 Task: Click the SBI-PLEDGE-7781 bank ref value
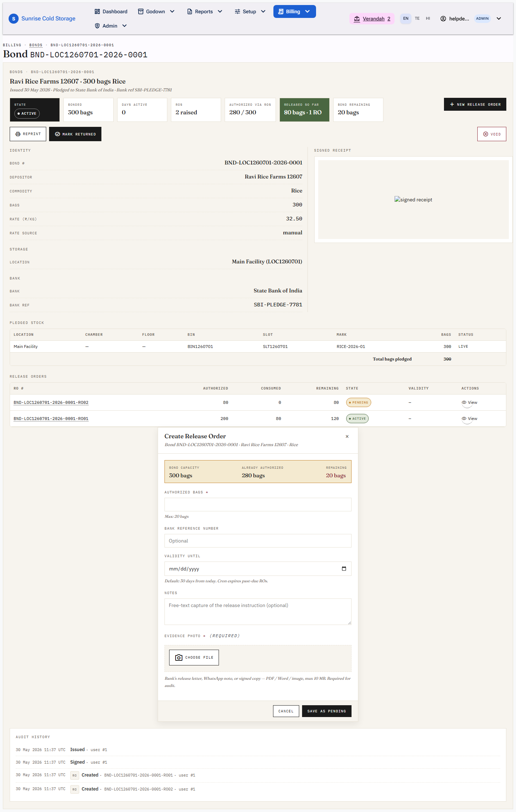tap(278, 305)
